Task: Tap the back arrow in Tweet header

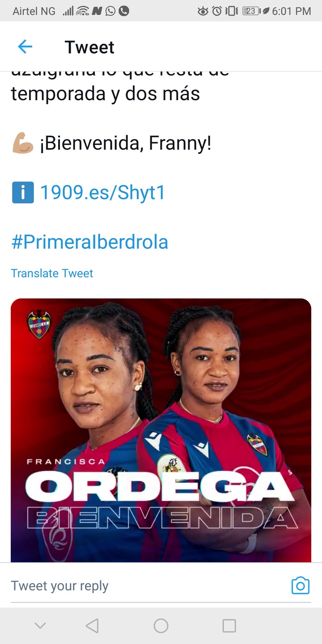Action: point(25,47)
